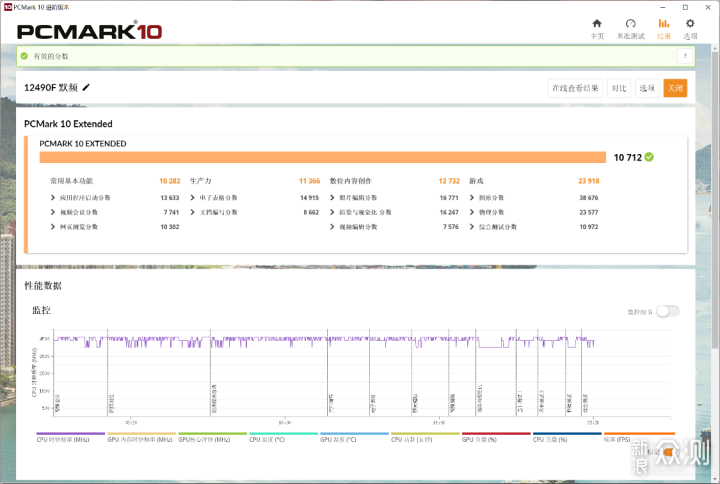Go to the Home (主页) tab

coord(597,28)
